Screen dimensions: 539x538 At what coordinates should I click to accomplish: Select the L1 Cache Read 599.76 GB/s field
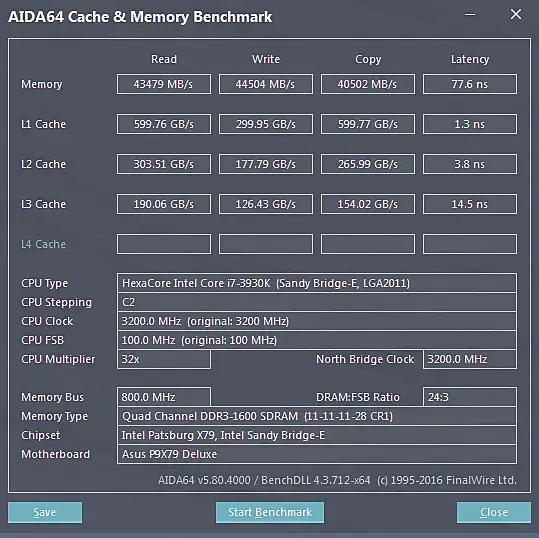click(x=164, y=124)
